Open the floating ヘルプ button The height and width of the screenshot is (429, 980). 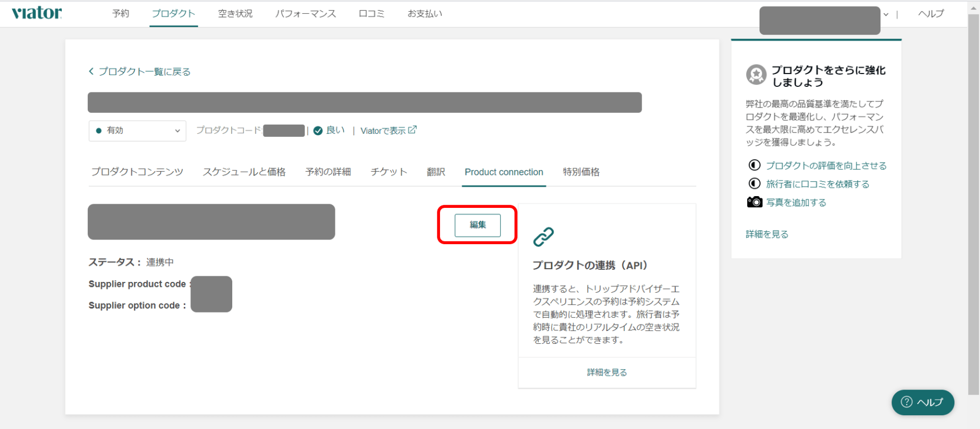tap(922, 402)
